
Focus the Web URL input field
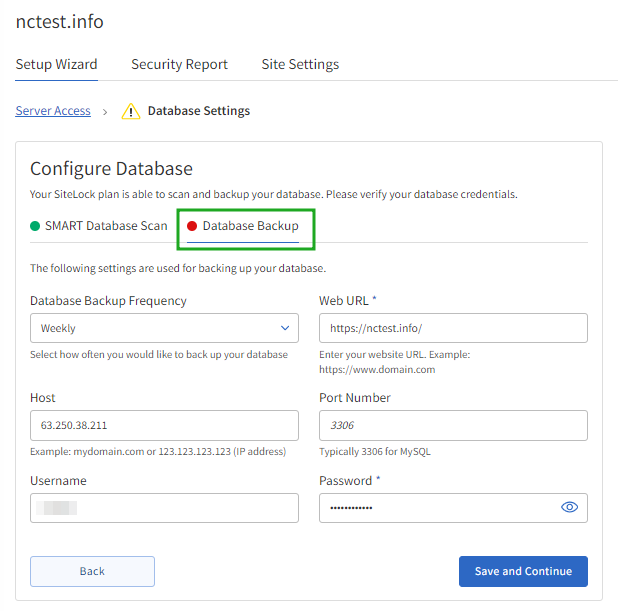(x=453, y=328)
